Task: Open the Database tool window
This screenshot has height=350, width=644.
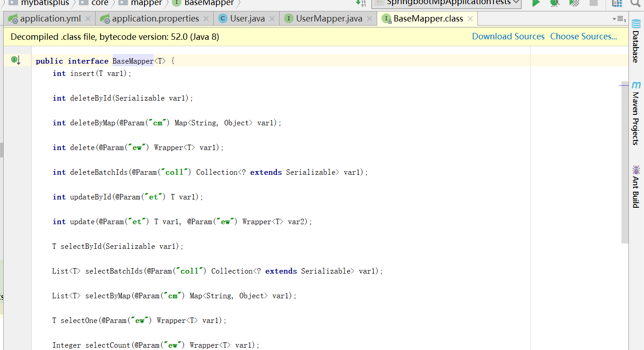Action: point(636,41)
